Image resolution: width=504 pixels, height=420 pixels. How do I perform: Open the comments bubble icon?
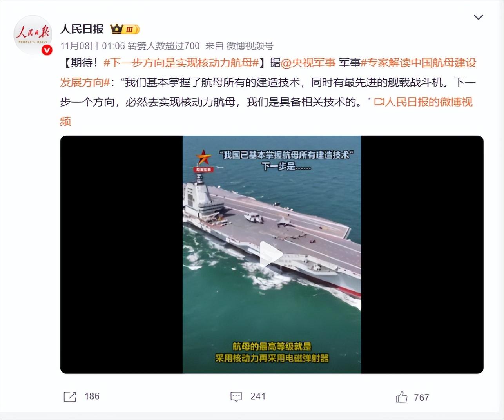point(236,396)
